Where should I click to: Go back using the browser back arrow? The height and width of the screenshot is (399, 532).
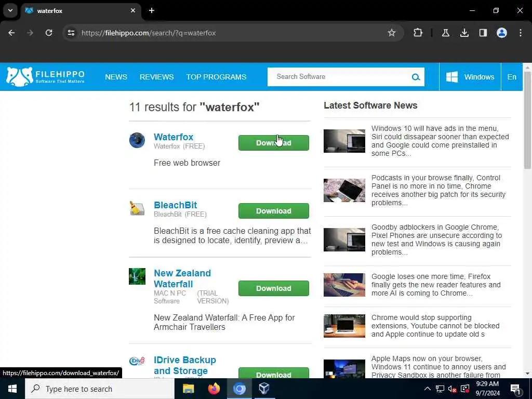pyautogui.click(x=11, y=33)
